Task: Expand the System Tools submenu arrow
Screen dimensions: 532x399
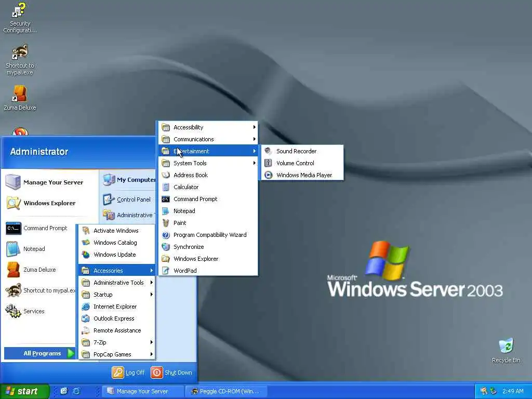Action: 254,163
